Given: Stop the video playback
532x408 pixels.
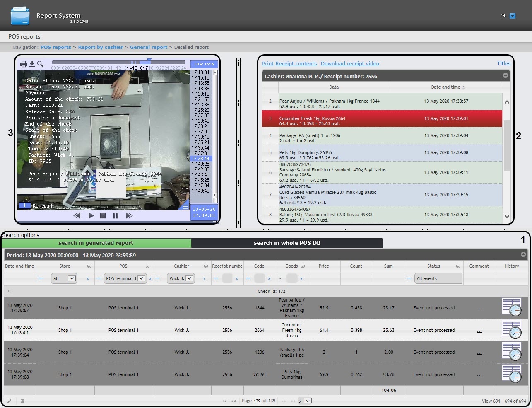Looking at the screenshot, I should [103, 215].
